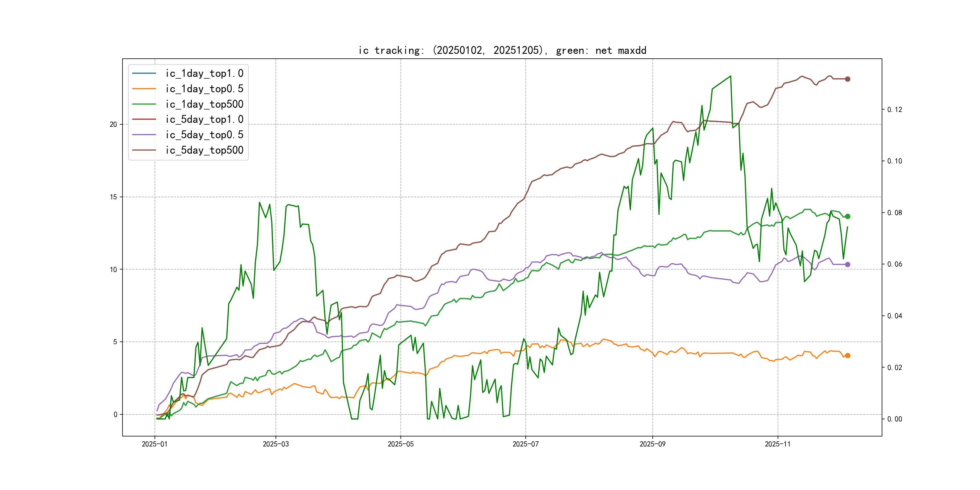
Task: Select the ic_1day_top500 legend label
Action: [x=204, y=104]
